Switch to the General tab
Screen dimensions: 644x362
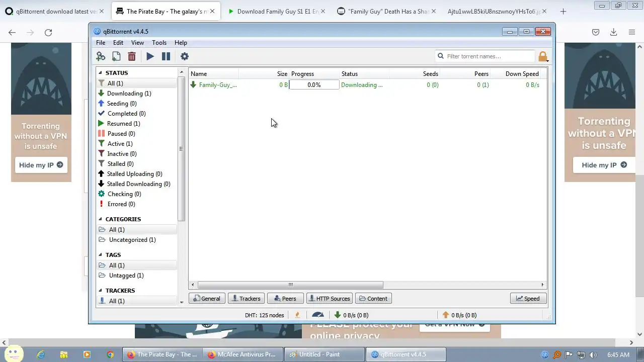click(207, 299)
